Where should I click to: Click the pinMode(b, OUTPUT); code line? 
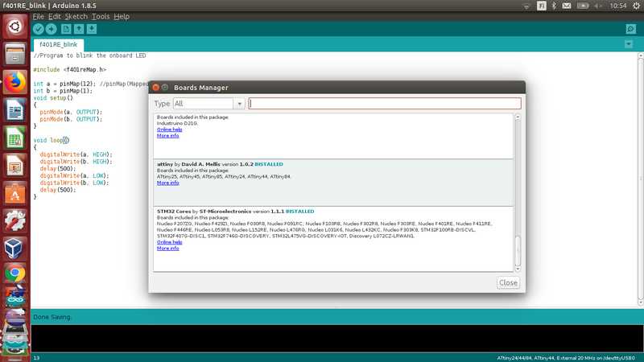[x=71, y=119]
